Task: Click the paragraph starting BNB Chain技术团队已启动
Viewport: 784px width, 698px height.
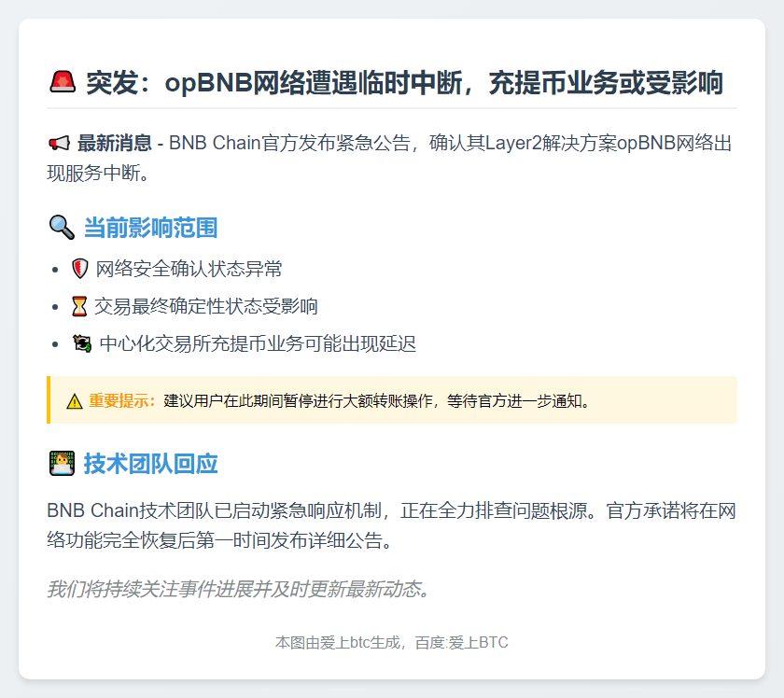Action: [391, 525]
